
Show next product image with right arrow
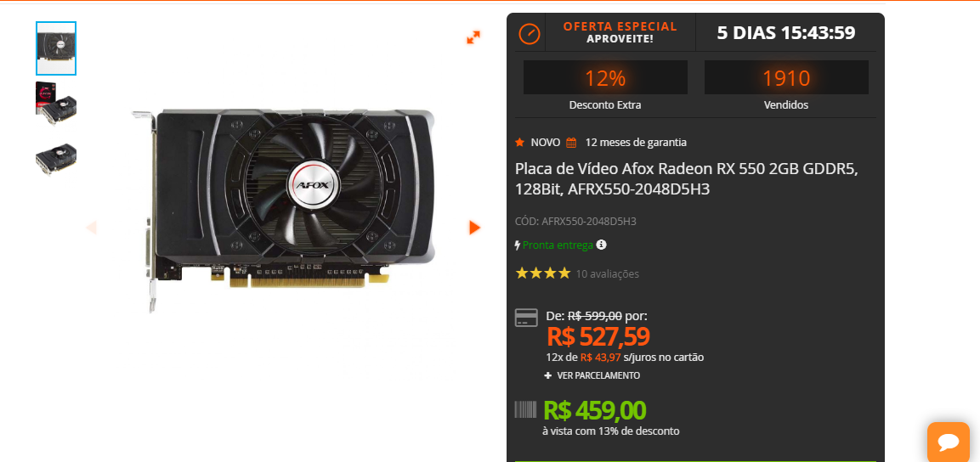pos(474,228)
